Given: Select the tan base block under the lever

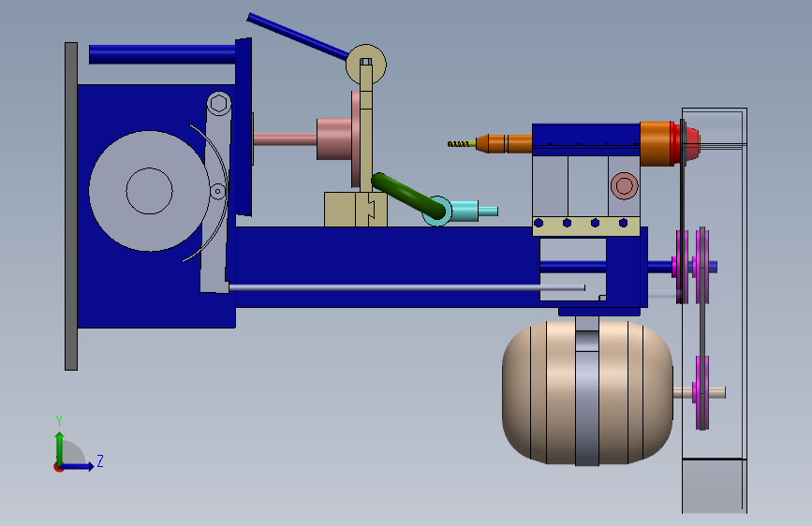Looking at the screenshot, I should tap(356, 210).
